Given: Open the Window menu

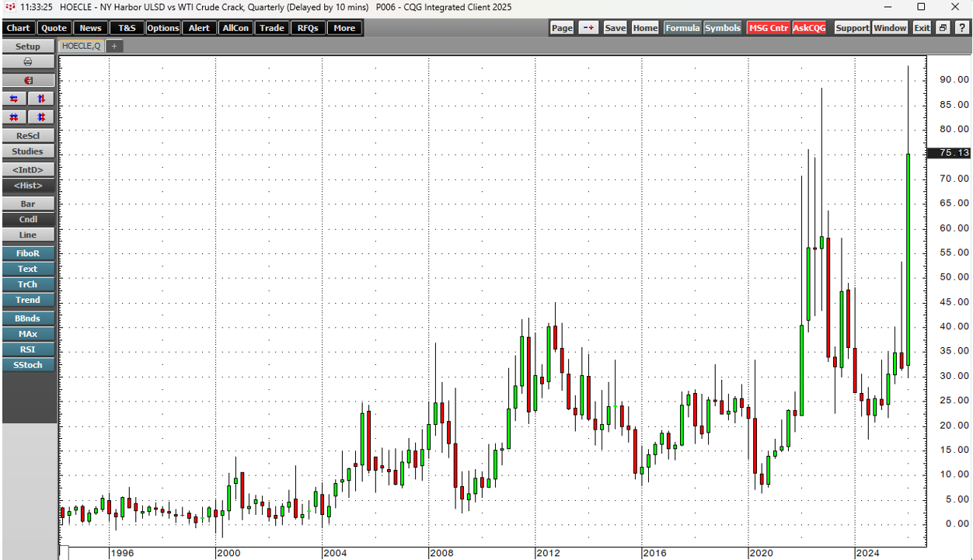Looking at the screenshot, I should 889,28.
